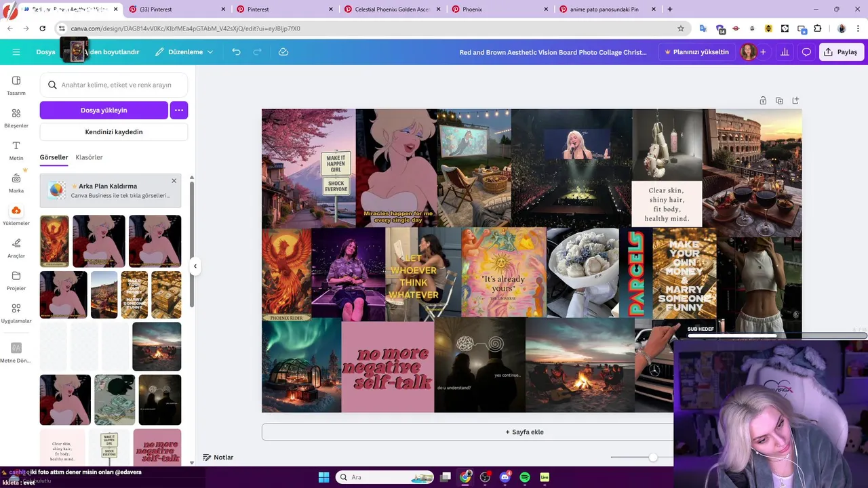Screen dimensions: 868x488
Task: Select the Görseller tab
Action: (x=54, y=157)
